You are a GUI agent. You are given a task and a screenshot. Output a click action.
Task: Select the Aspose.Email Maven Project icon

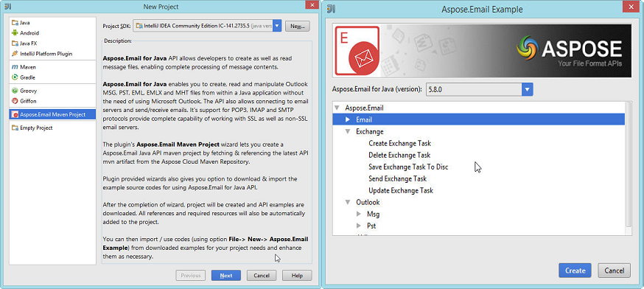[15, 115]
